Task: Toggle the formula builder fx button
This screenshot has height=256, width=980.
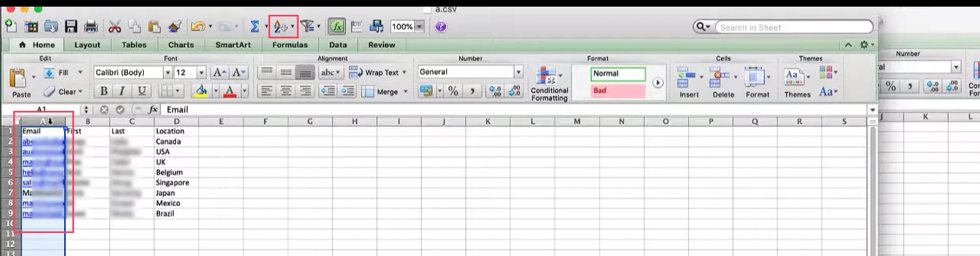Action: 336,27
